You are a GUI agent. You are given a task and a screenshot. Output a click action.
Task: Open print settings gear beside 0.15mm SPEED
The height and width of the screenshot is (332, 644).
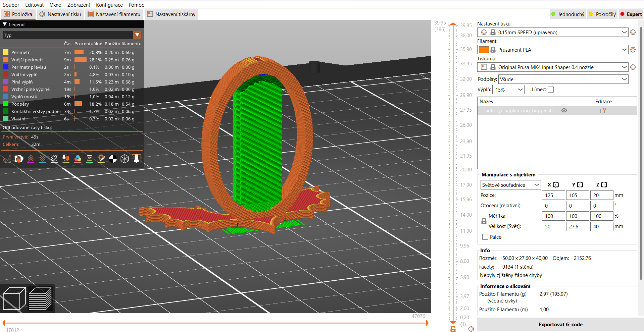tap(633, 32)
